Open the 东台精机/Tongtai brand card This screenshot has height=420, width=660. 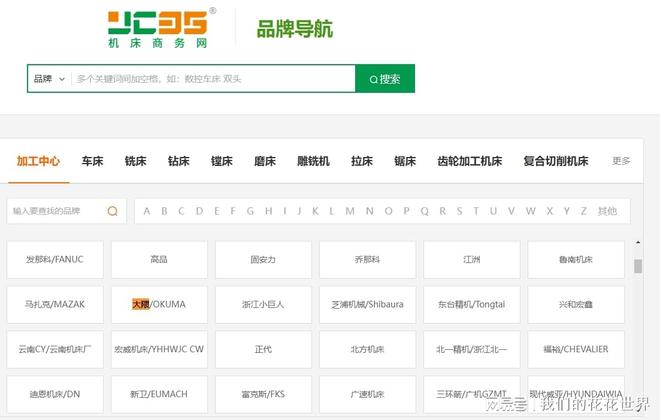pos(471,305)
